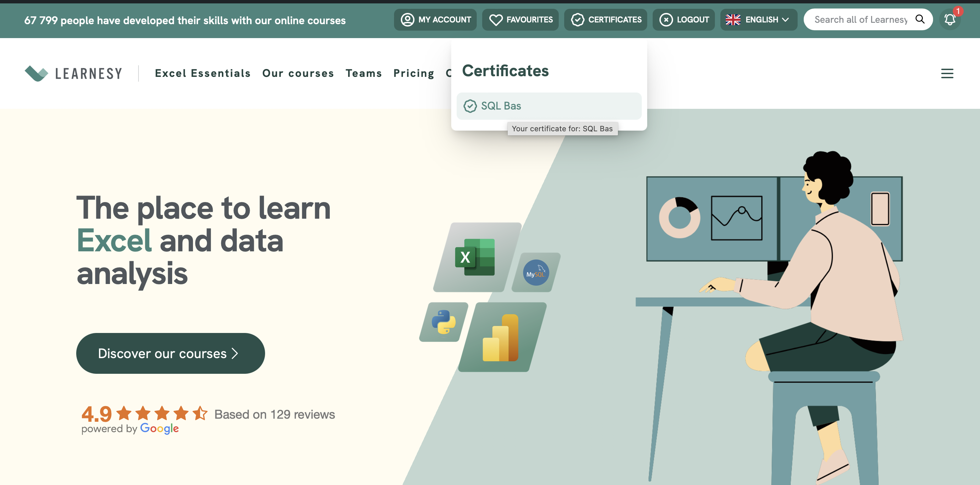This screenshot has height=485, width=980.
Task: Click the 67 799 people banner text
Action: pos(185,20)
